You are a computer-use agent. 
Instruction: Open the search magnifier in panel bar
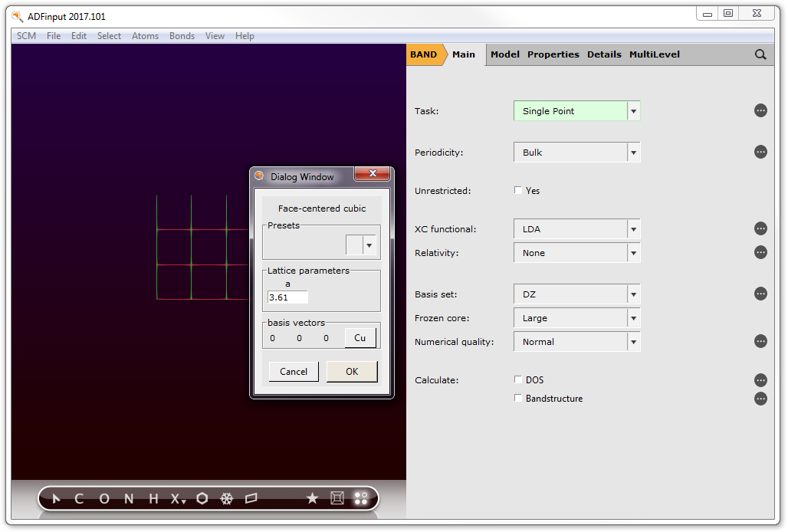pos(760,54)
